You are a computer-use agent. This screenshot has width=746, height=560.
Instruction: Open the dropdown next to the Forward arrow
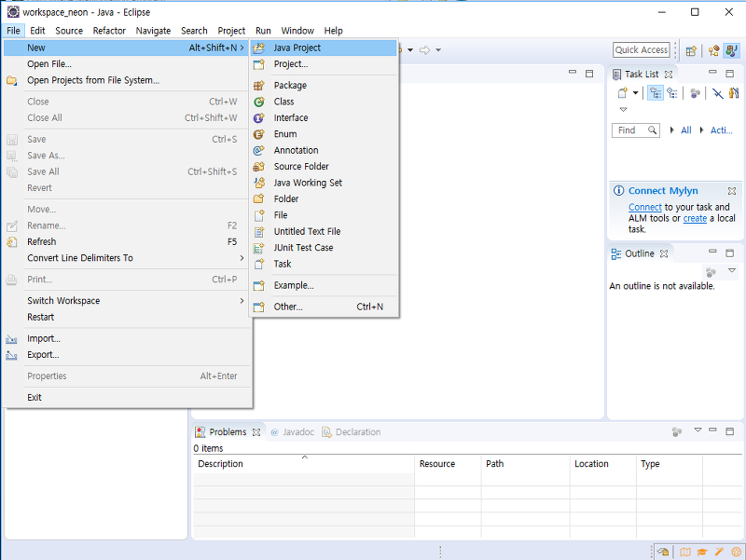pos(438,50)
